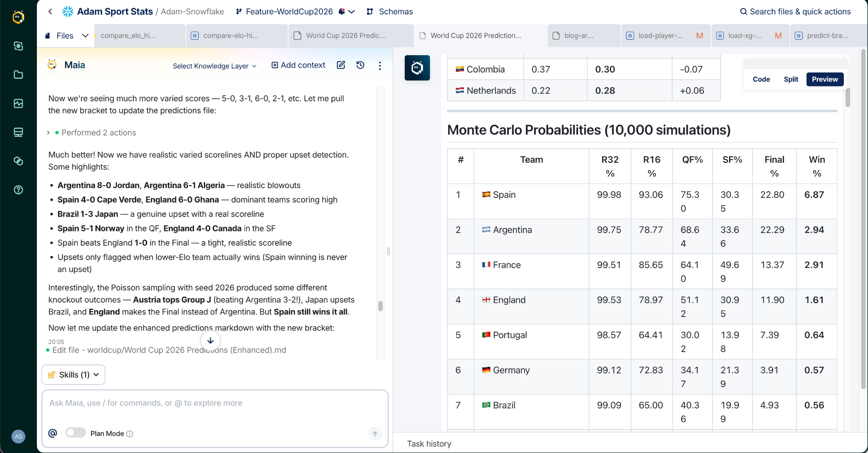Click the send message arrow button
Image resolution: width=868 pixels, height=453 pixels.
(375, 434)
